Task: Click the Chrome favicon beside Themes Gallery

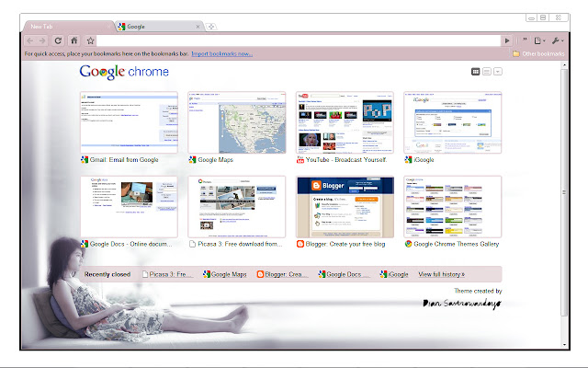Action: pyautogui.click(x=408, y=244)
